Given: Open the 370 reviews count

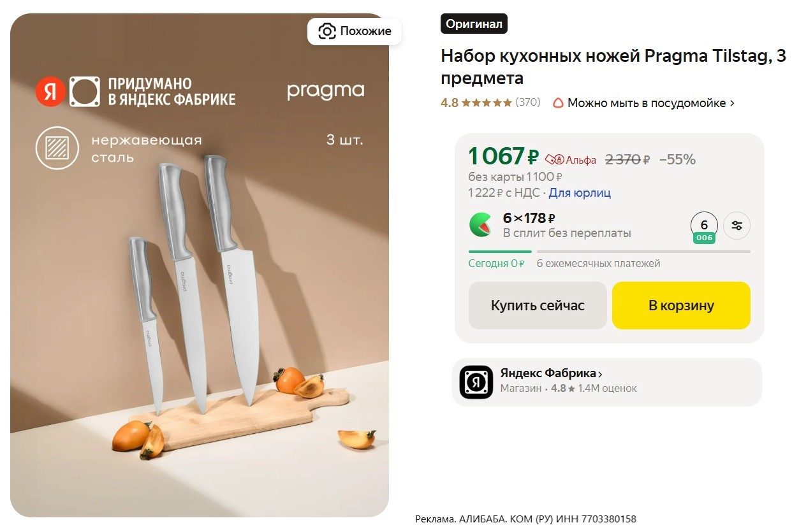Looking at the screenshot, I should [x=527, y=103].
